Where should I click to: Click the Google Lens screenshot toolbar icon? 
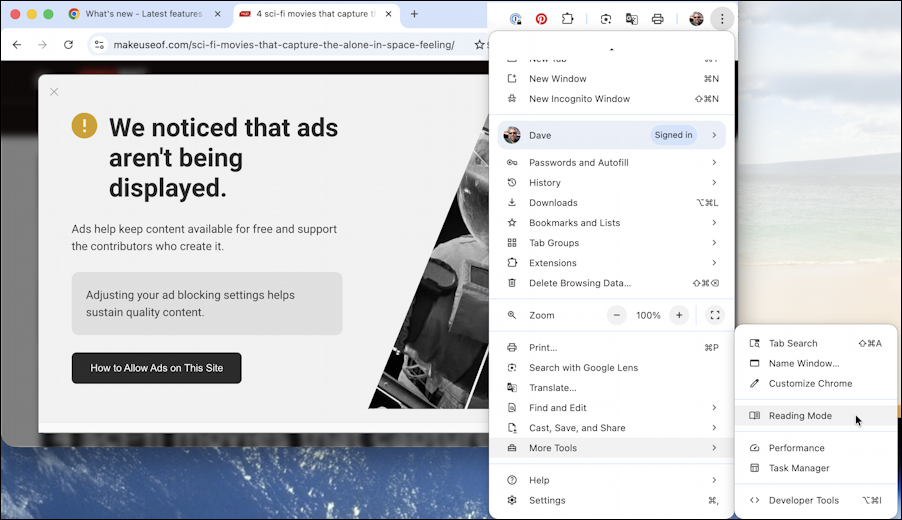(606, 19)
